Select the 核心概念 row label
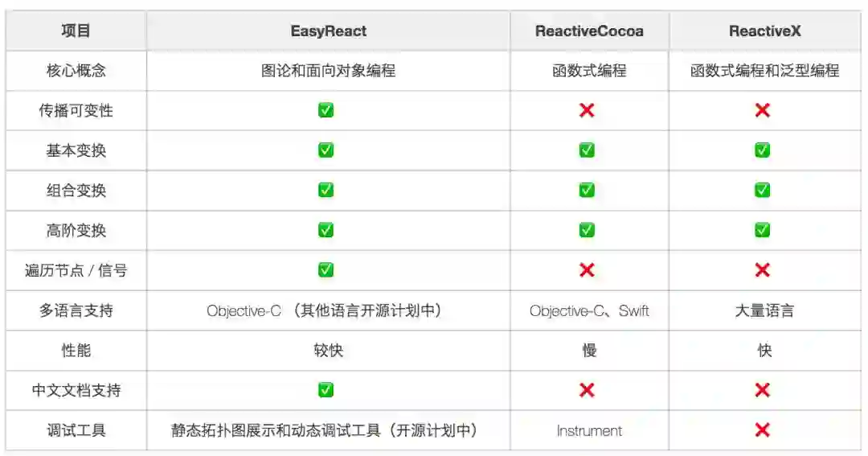 76,71
